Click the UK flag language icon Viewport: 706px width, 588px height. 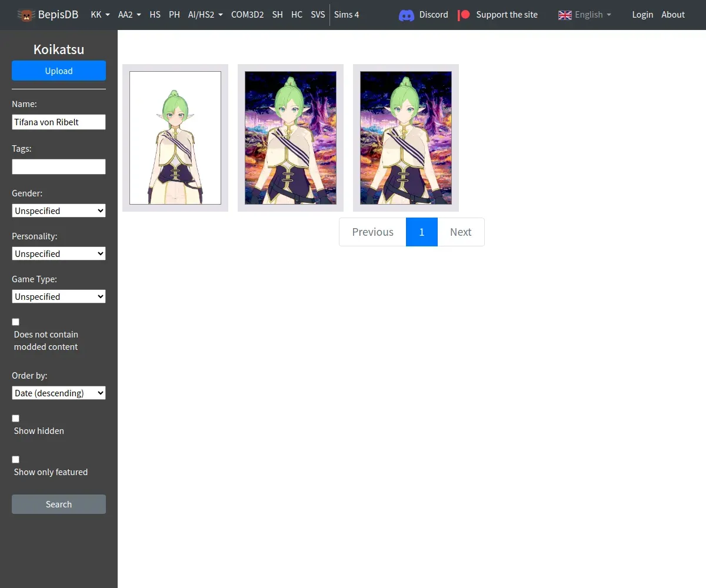click(565, 15)
